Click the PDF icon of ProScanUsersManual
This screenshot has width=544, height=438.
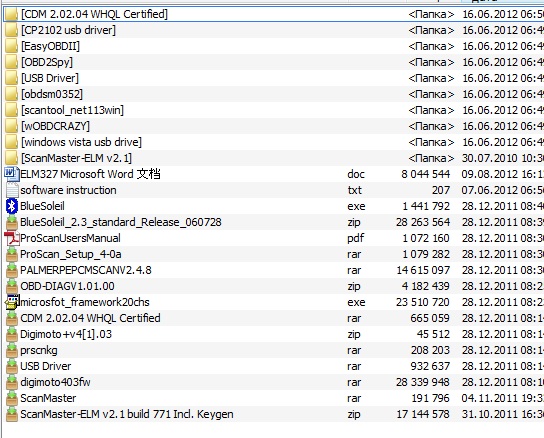(12, 238)
